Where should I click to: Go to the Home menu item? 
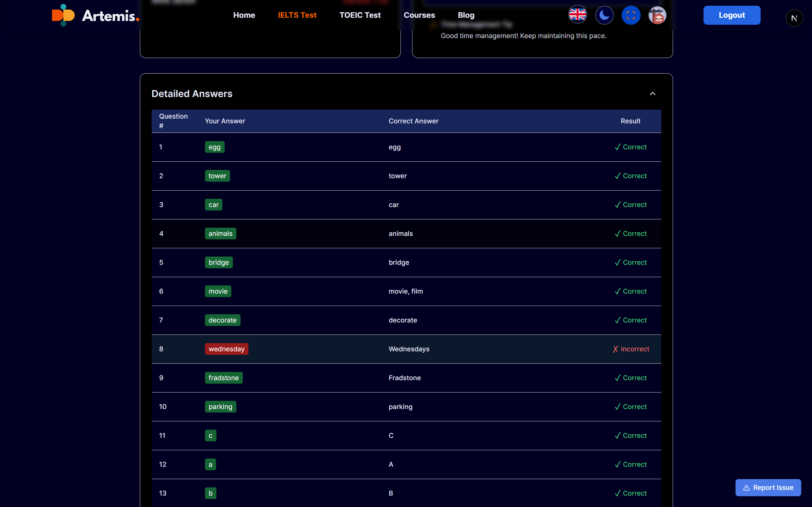(x=244, y=15)
